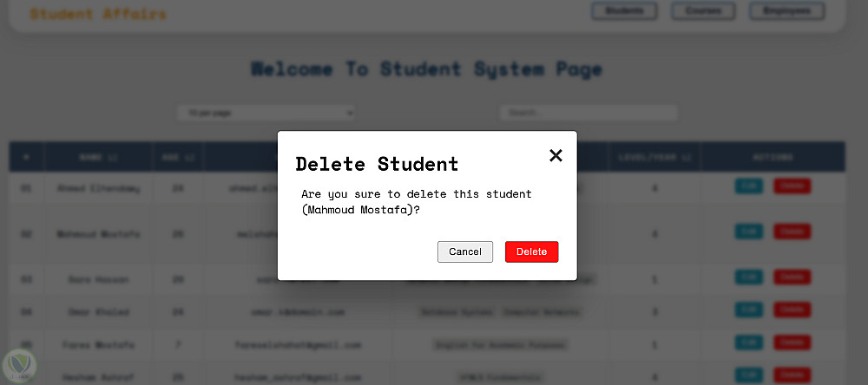Delete the Omar Khaled row
The width and height of the screenshot is (868, 385).
point(792,310)
